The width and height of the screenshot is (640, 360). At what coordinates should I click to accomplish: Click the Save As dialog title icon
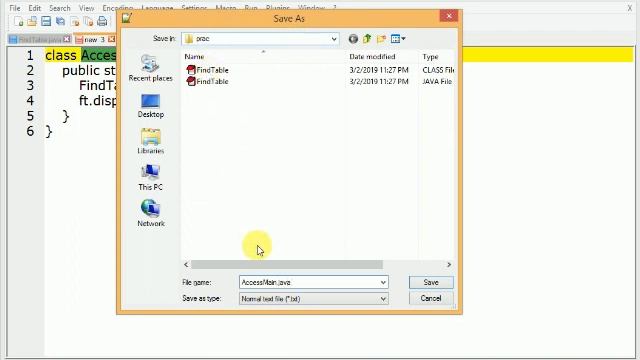pyautogui.click(x=127, y=18)
